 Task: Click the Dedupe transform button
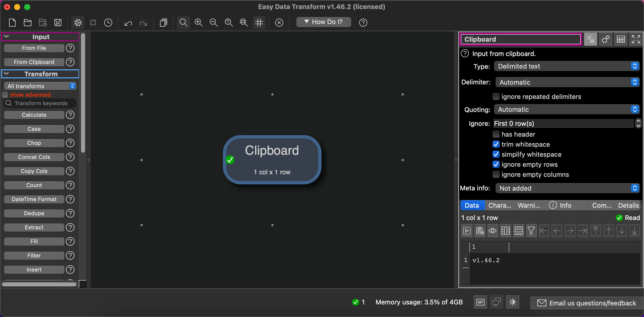click(x=34, y=213)
